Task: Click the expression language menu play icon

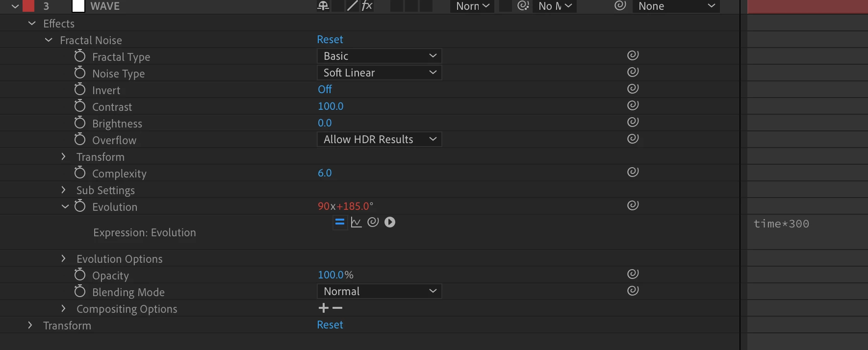Action: pyautogui.click(x=390, y=222)
